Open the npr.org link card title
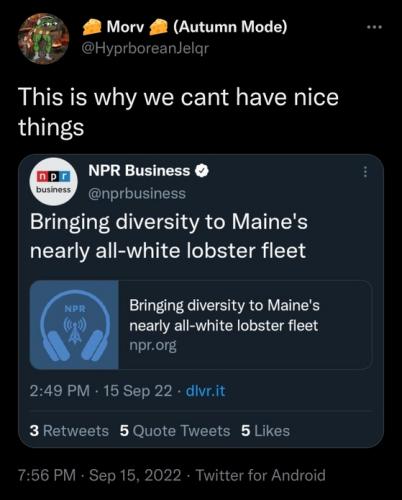The width and height of the screenshot is (402, 500). pos(224,315)
